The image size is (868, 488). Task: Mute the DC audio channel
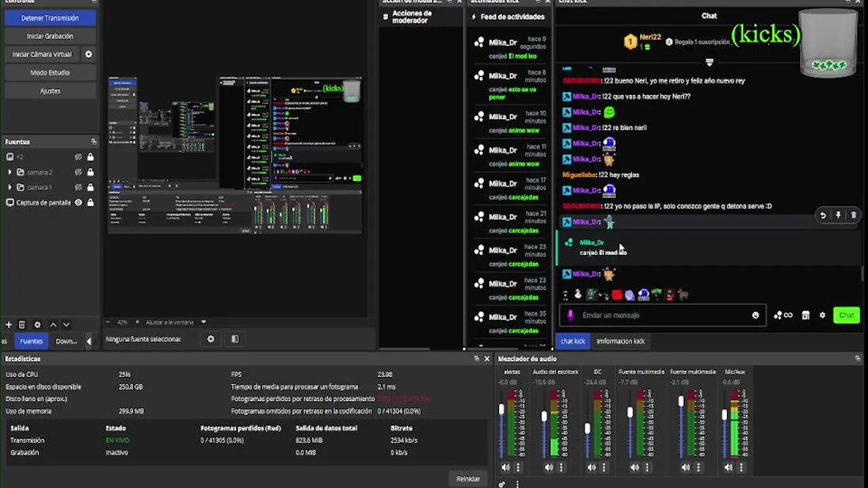pyautogui.click(x=591, y=467)
